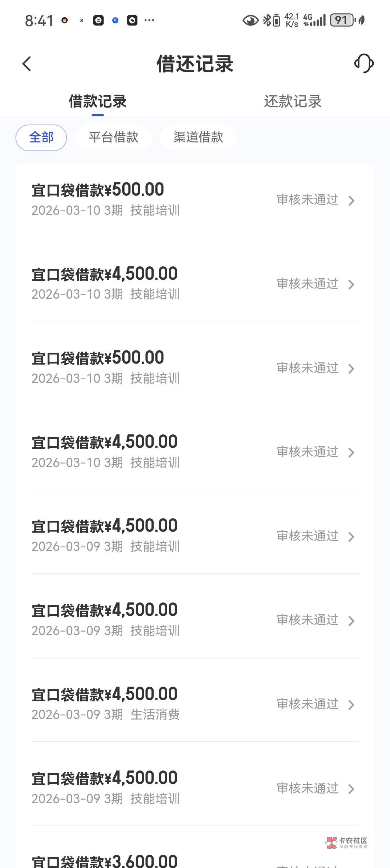Open 审核未通过 status of first 2026-03-09 loan
Image resolution: width=390 pixels, height=868 pixels.
[x=308, y=536]
